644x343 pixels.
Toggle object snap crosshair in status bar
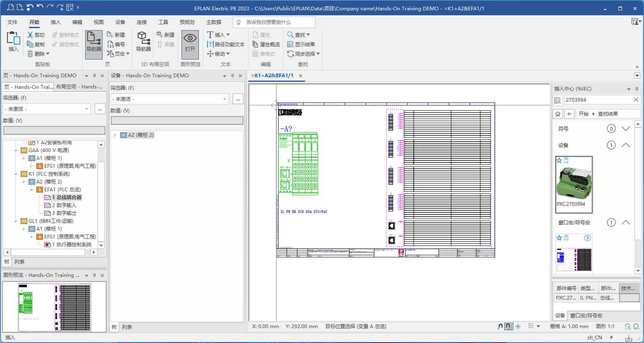(518, 326)
